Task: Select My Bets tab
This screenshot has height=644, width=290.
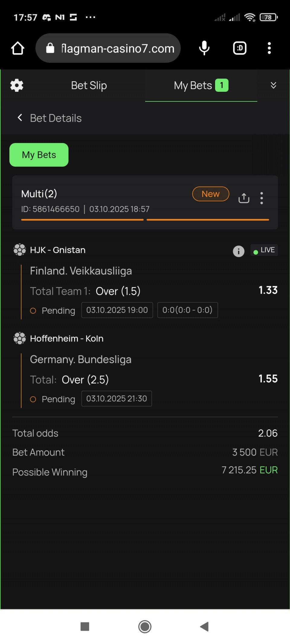Action: 201,85
